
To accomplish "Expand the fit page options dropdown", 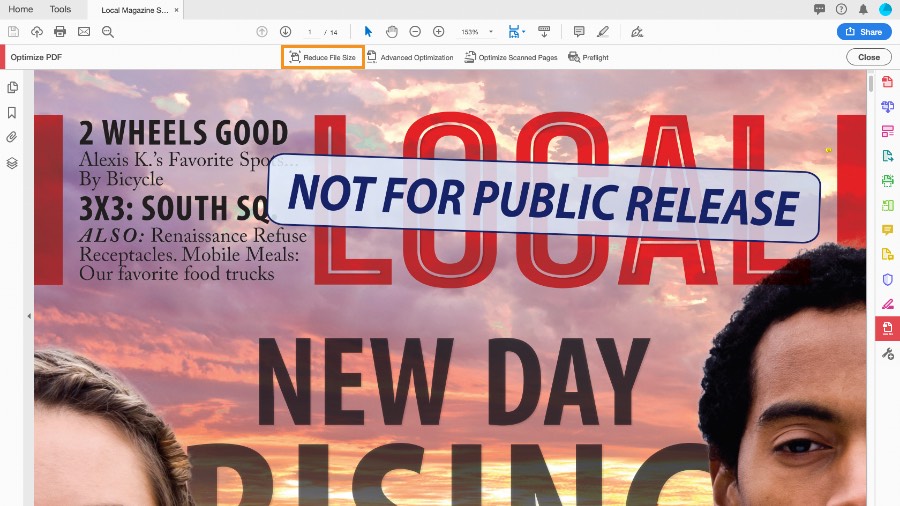I will click(523, 32).
